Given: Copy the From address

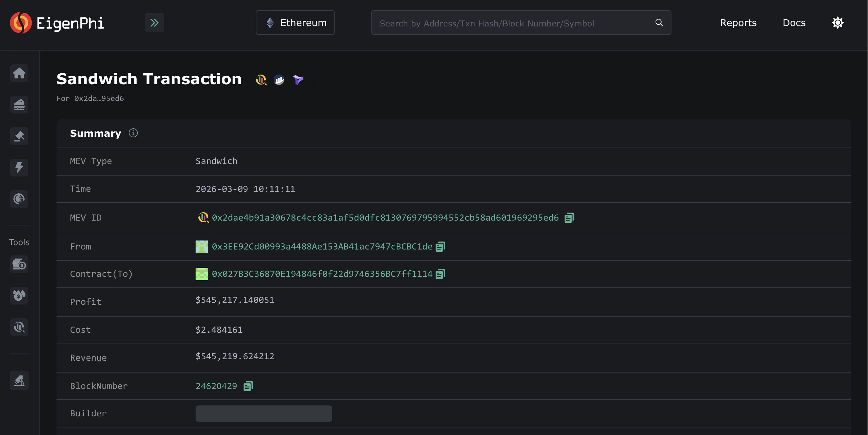Looking at the screenshot, I should click(440, 247).
